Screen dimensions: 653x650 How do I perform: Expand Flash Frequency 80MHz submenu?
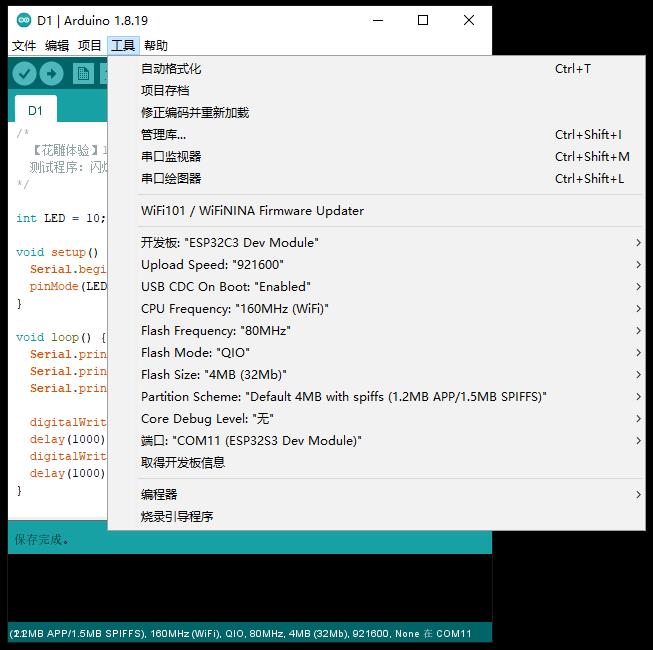tap(374, 331)
